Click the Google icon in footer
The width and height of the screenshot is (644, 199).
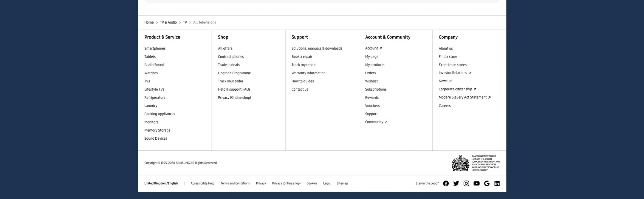click(x=487, y=183)
